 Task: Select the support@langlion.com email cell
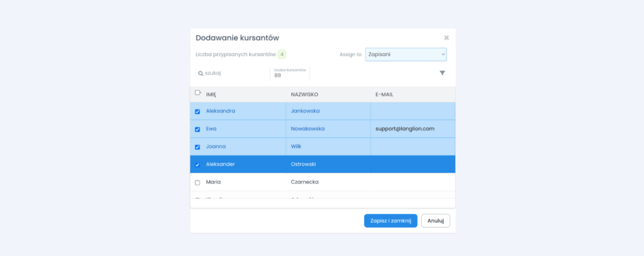click(405, 129)
